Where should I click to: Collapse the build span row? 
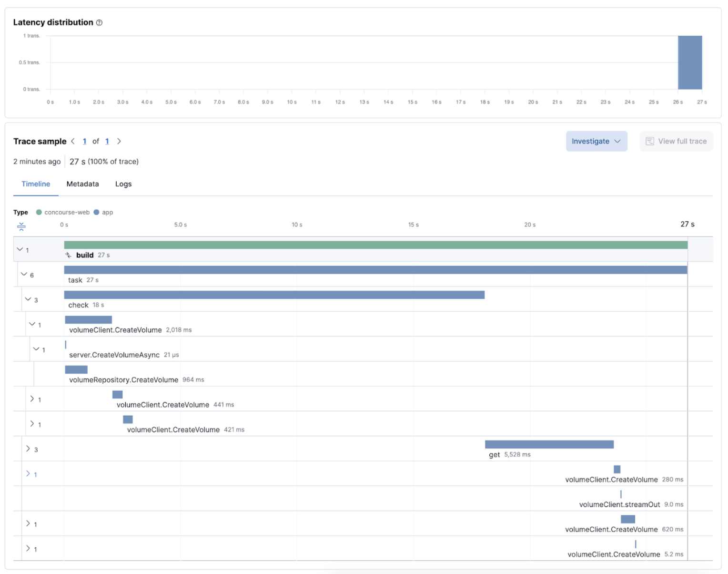[20, 249]
